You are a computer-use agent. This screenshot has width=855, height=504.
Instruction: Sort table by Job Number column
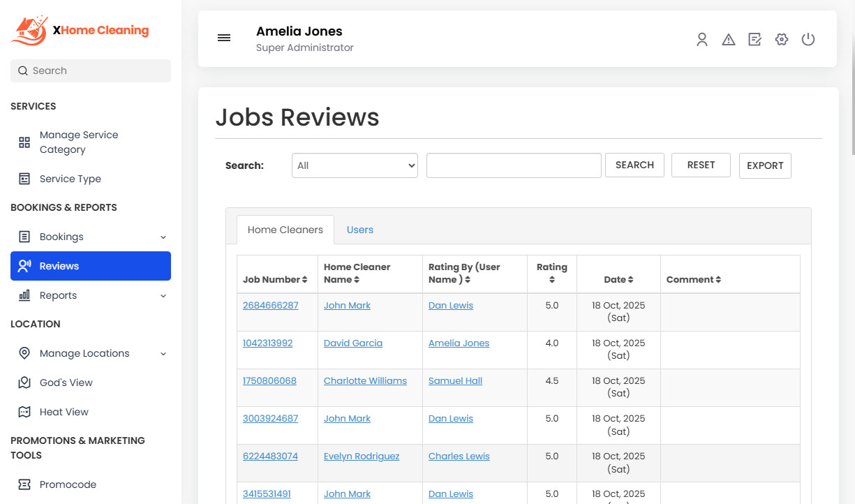click(x=275, y=279)
